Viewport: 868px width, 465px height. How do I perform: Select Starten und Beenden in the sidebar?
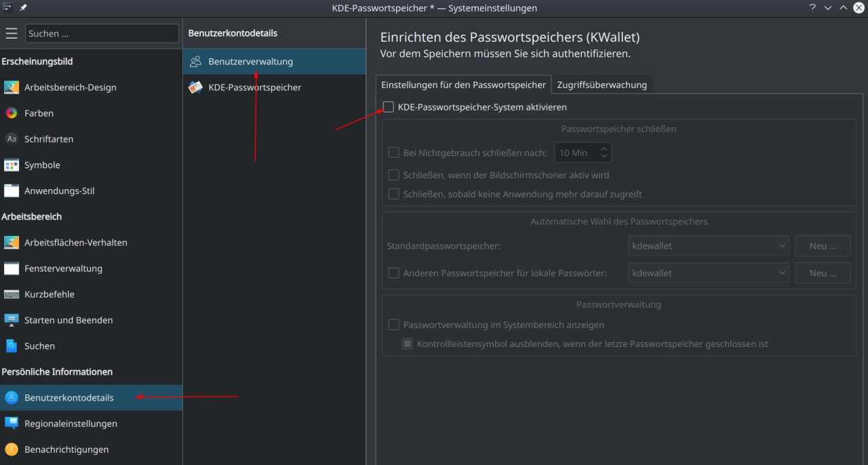click(x=91, y=320)
